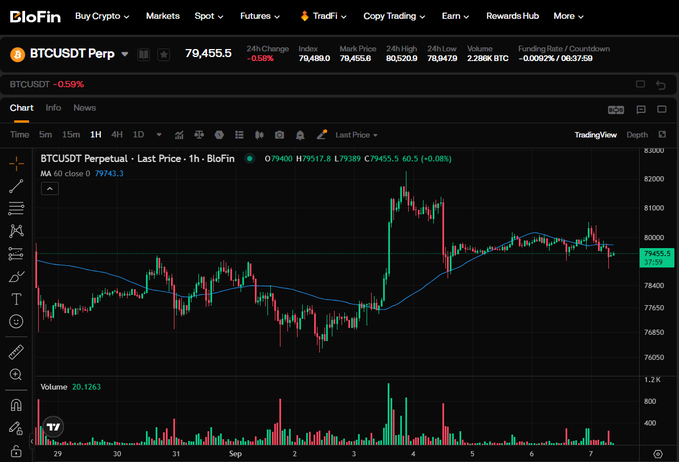This screenshot has height=462, width=679.
Task: Click the current price label 79455.5
Action: 657,258
